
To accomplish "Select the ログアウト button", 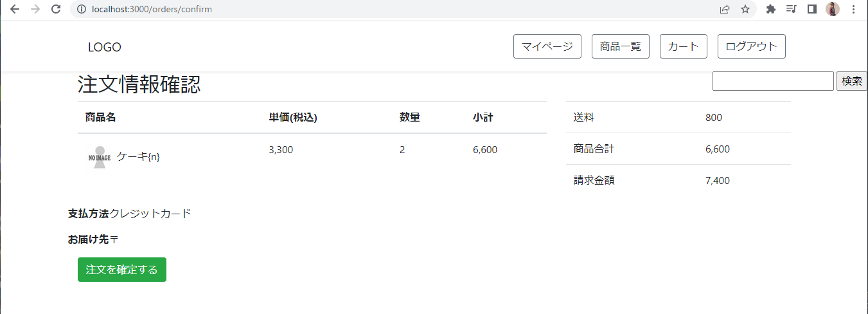I will [x=752, y=46].
